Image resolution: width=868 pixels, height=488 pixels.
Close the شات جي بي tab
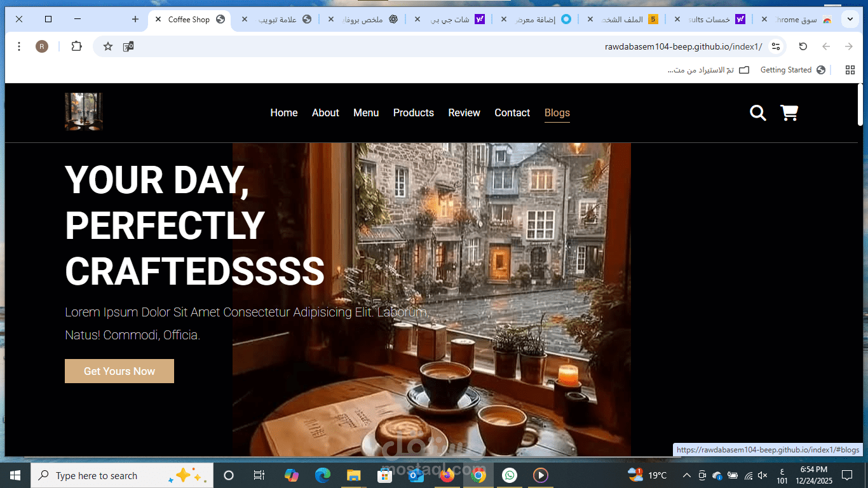[x=417, y=20]
